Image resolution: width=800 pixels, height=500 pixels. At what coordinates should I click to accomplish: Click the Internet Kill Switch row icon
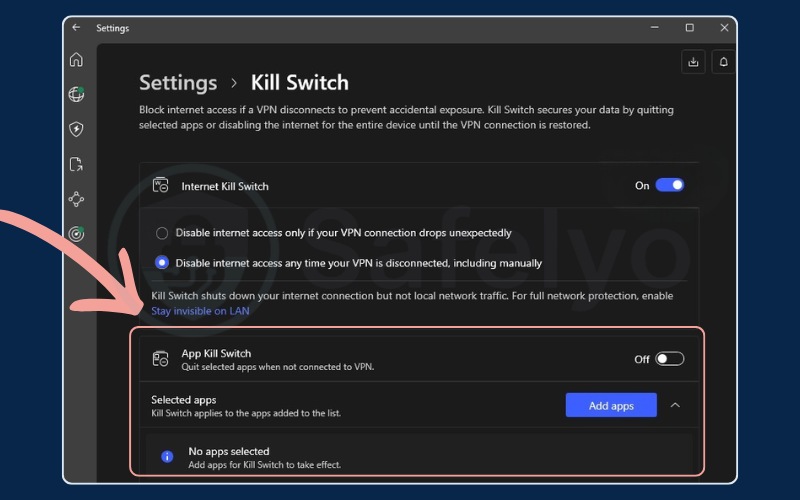(161, 186)
